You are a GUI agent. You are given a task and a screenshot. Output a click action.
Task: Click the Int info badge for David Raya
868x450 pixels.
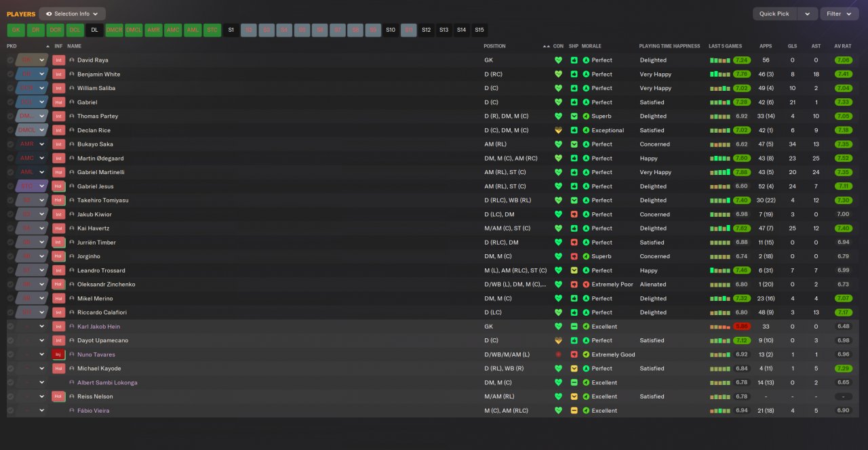point(58,60)
